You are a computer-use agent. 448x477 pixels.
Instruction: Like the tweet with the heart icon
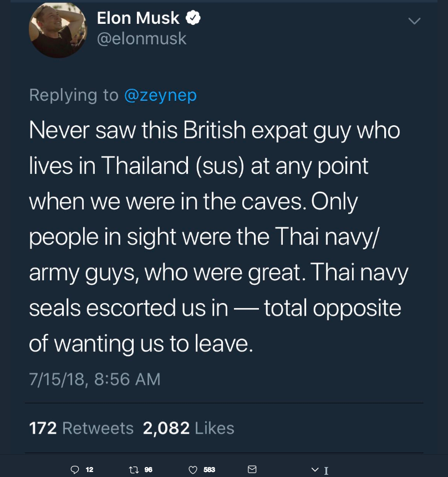pyautogui.click(x=193, y=470)
